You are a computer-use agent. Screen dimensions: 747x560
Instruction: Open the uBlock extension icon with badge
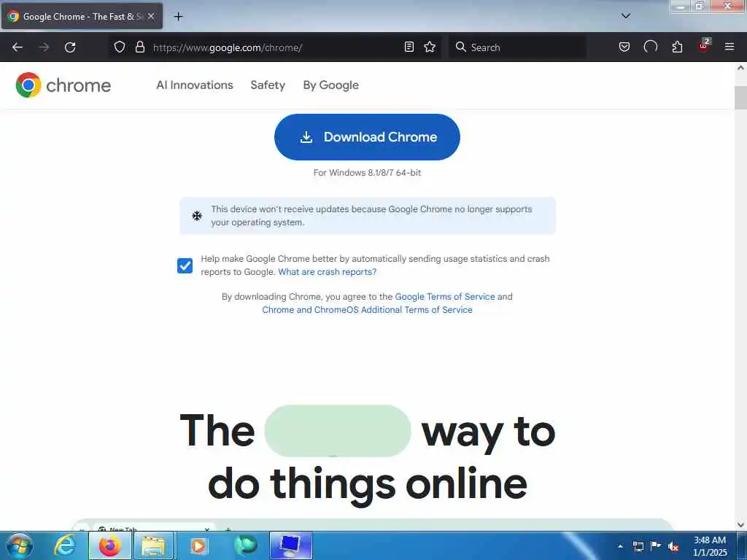[x=704, y=46]
